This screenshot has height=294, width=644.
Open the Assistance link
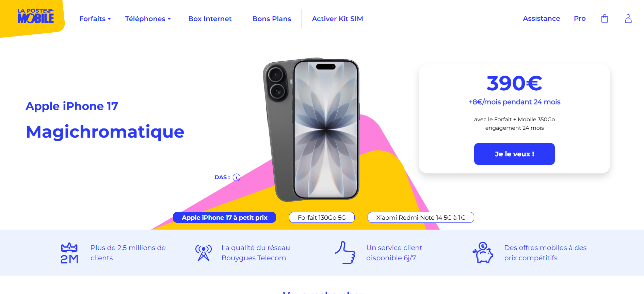coord(541,18)
